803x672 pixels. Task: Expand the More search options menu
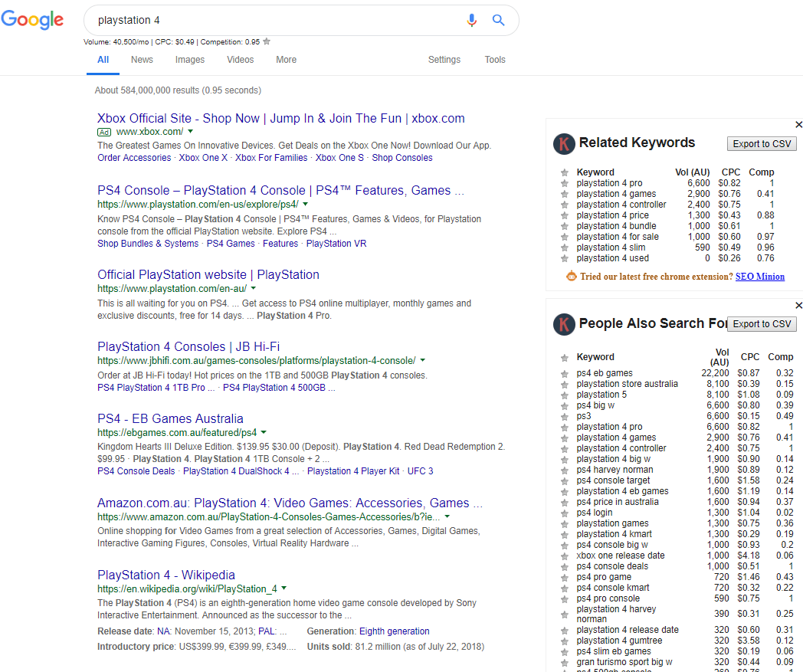coord(286,60)
